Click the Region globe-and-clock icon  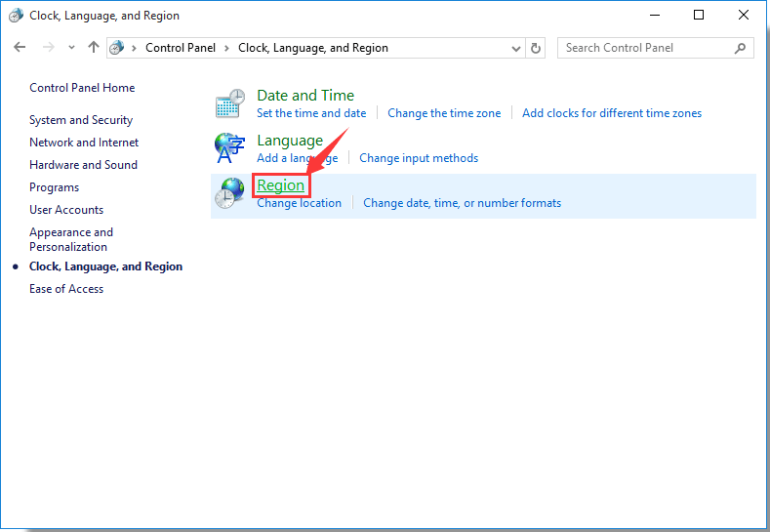230,193
